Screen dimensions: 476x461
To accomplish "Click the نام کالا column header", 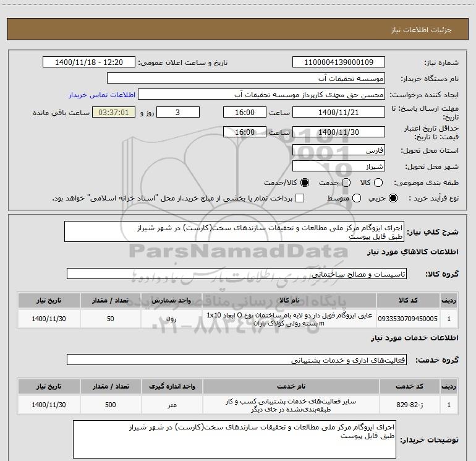I will (289, 300).
